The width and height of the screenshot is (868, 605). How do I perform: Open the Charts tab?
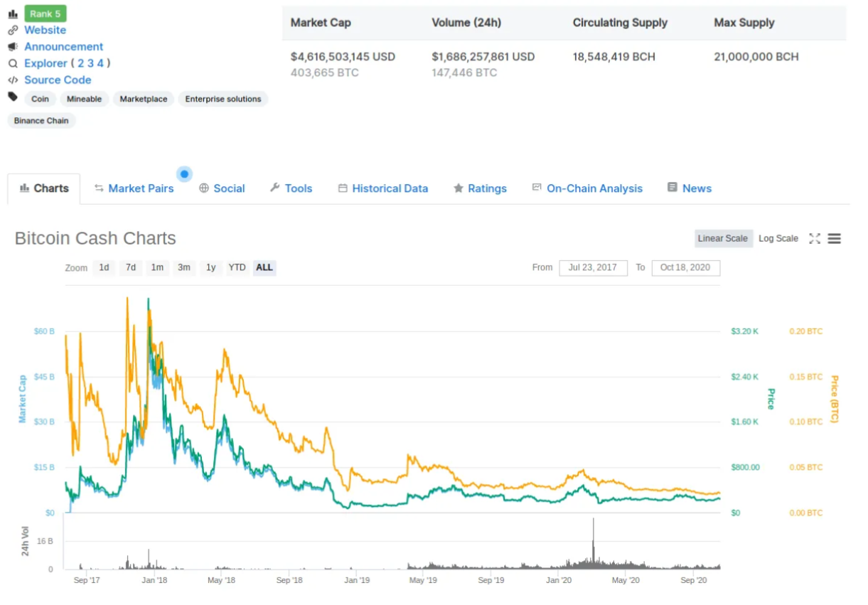pos(44,188)
